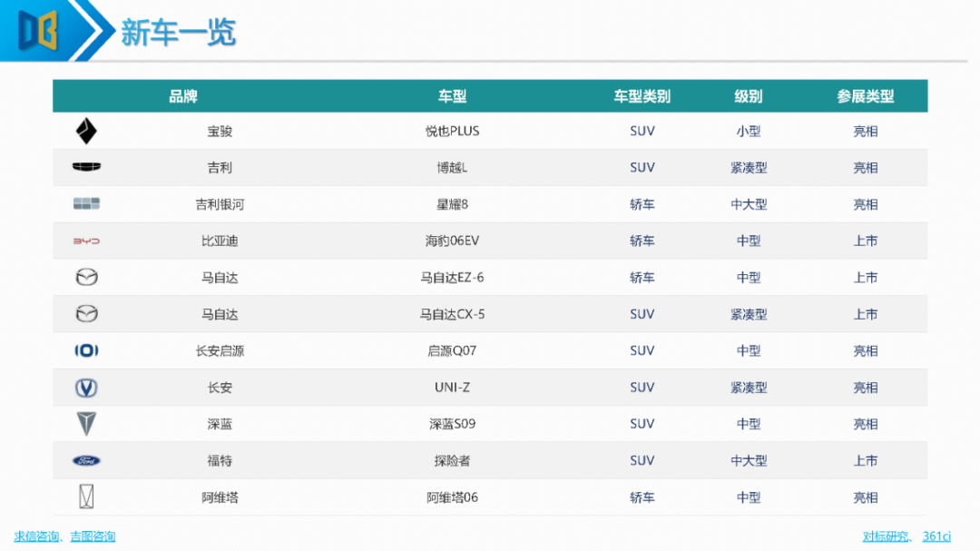Click the 参展类型 column header

pyautogui.click(x=866, y=96)
